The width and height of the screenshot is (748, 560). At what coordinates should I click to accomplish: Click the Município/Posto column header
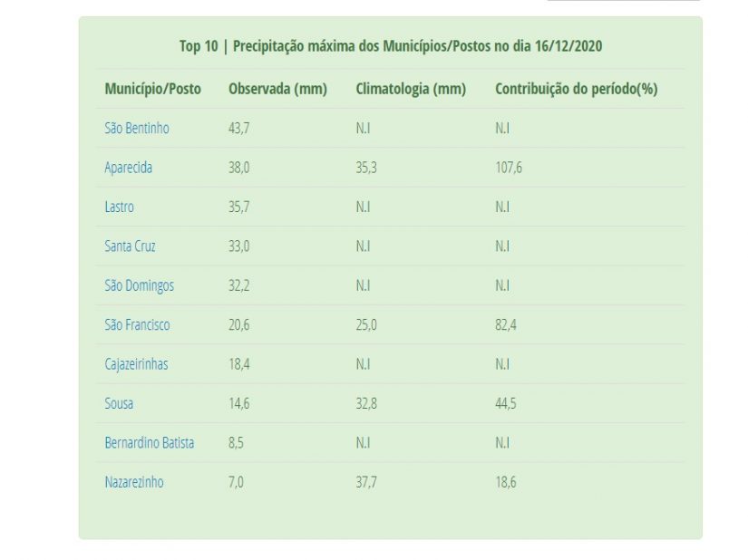click(152, 89)
